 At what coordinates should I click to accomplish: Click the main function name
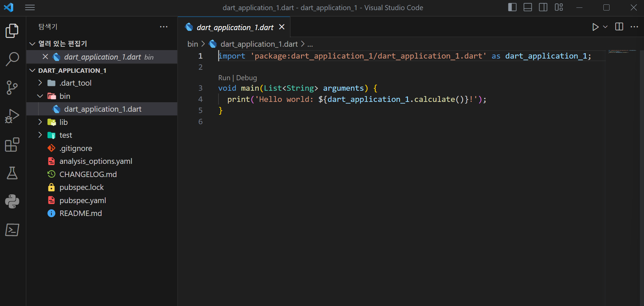point(250,88)
